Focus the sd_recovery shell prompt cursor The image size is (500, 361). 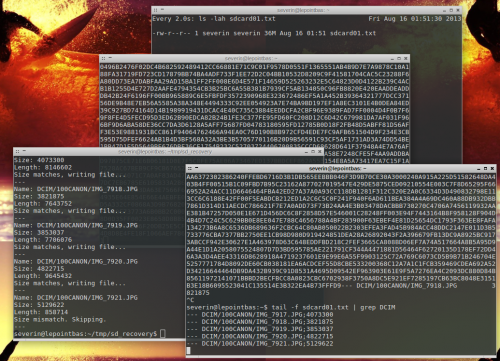(x=163, y=333)
